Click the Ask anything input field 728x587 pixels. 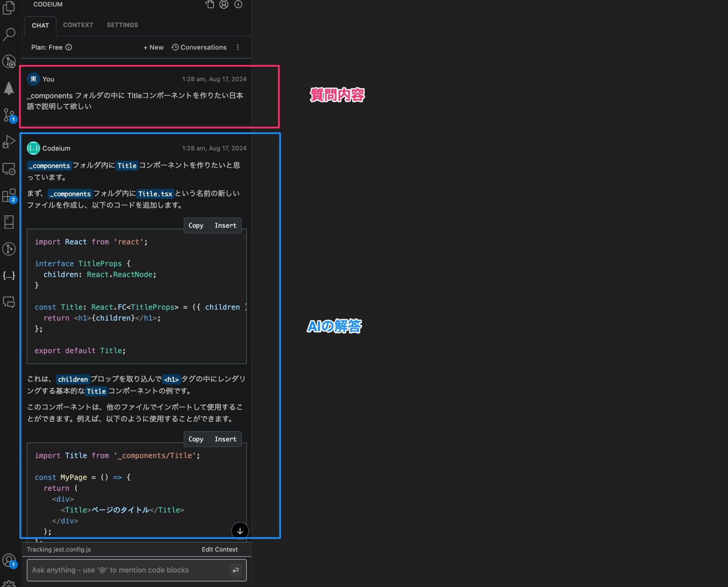point(124,570)
